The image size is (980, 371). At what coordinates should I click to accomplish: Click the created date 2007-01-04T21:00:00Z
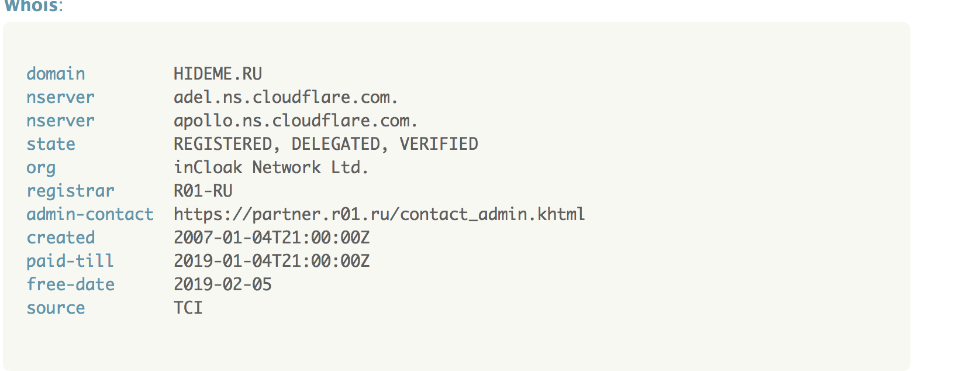(x=271, y=238)
